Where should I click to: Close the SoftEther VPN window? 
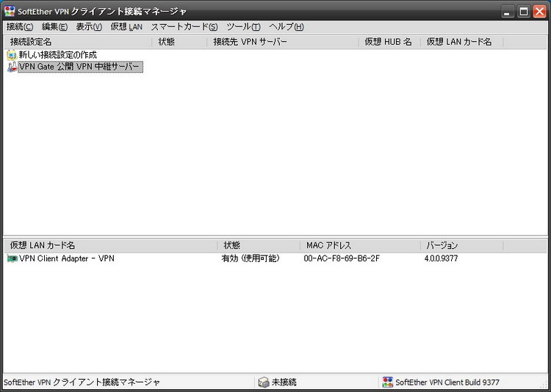tap(539, 12)
